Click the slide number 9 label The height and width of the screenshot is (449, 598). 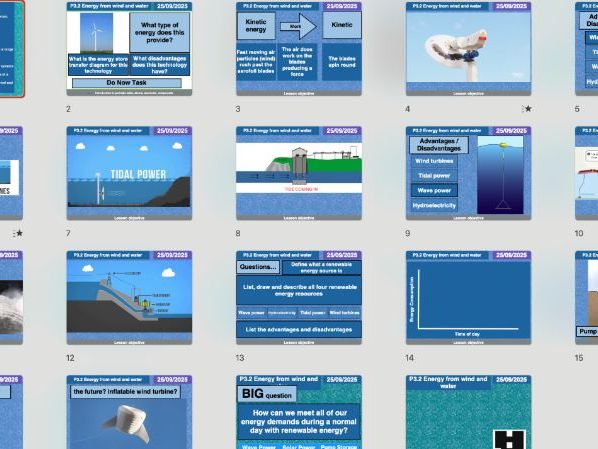(x=408, y=233)
